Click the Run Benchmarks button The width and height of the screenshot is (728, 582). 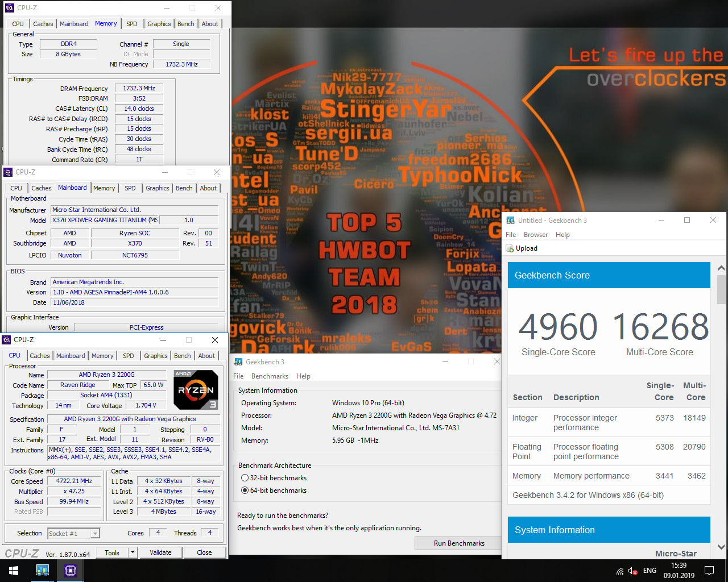click(x=459, y=543)
